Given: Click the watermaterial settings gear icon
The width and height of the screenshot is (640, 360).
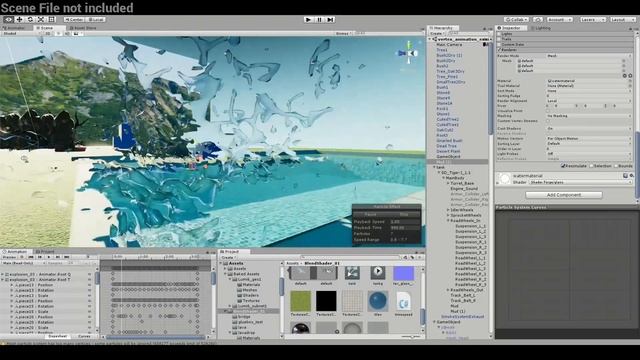Looking at the screenshot, I should [x=631, y=176].
